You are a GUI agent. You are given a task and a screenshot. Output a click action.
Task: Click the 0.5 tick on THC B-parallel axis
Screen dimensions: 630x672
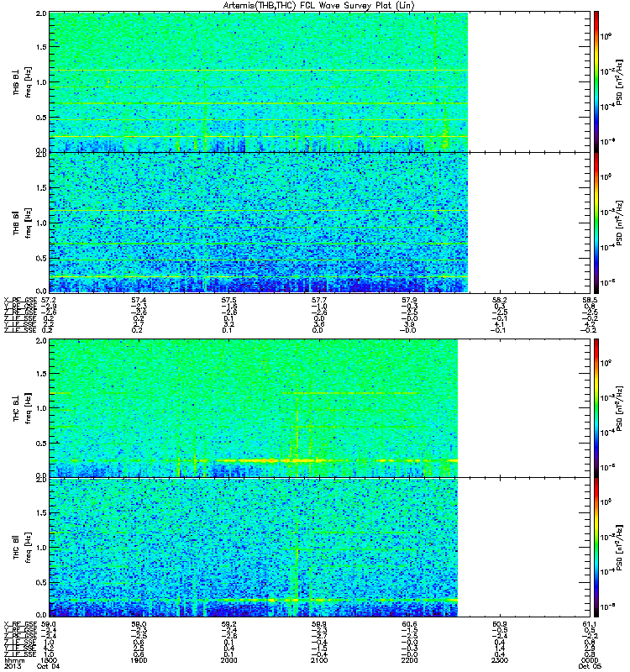pos(41,582)
